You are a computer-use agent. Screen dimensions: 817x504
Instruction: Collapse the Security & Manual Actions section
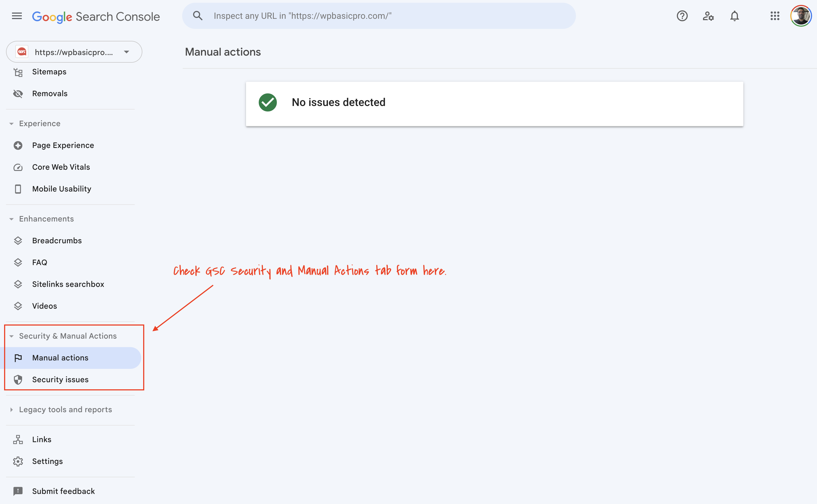pyautogui.click(x=12, y=335)
